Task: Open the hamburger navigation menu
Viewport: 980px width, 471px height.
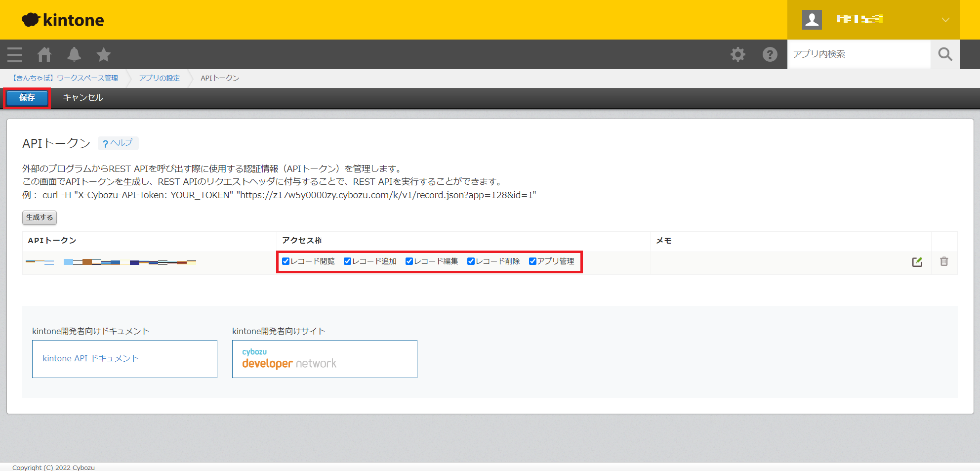Action: pos(15,54)
